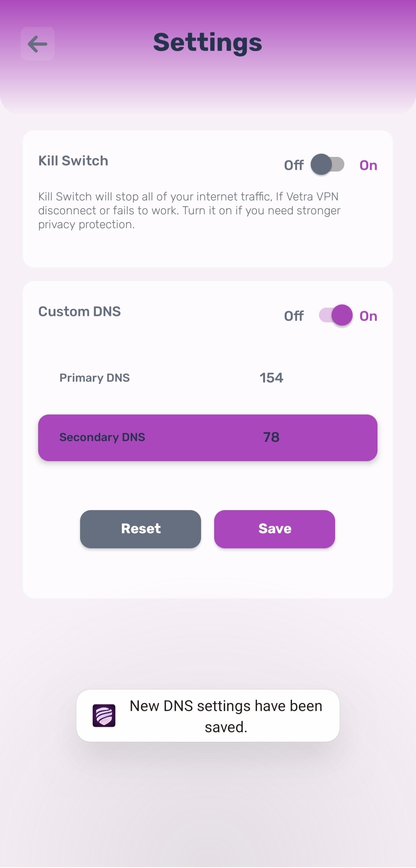The width and height of the screenshot is (416, 868).
Task: Tap the Kill Switch description text
Action: [x=189, y=211]
